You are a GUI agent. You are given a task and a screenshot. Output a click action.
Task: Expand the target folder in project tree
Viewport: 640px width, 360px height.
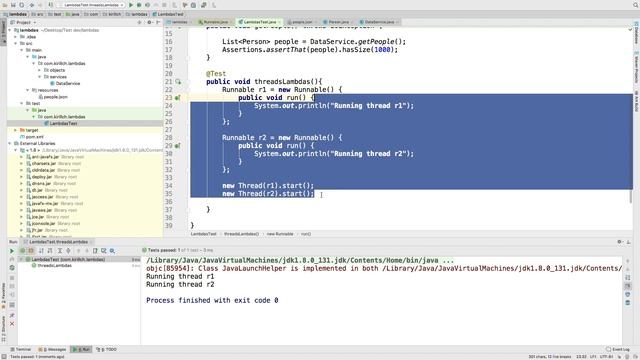16,130
